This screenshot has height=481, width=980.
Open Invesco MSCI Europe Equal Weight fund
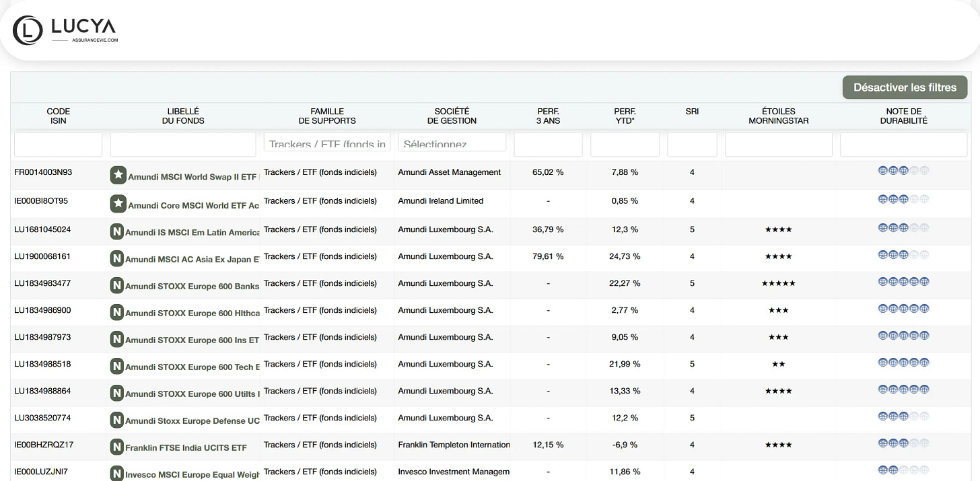point(192,474)
